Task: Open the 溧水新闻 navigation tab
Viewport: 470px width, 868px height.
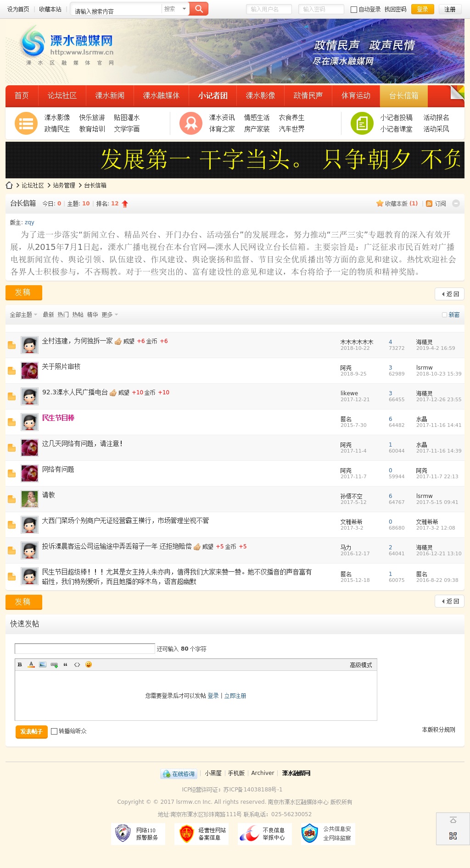Action: pyautogui.click(x=110, y=96)
